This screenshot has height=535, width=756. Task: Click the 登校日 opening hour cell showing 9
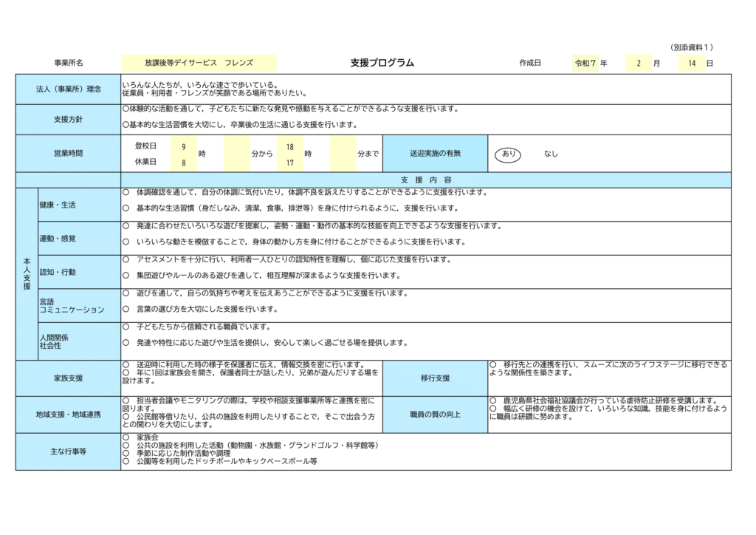pos(184,147)
